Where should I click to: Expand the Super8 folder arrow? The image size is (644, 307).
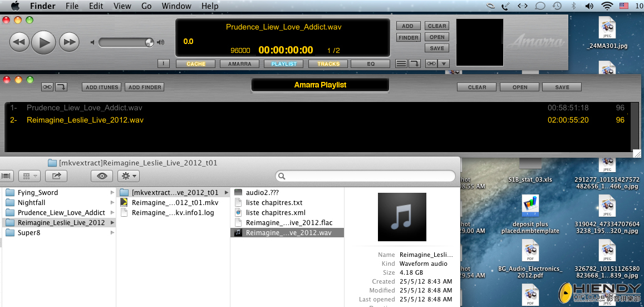click(112, 232)
